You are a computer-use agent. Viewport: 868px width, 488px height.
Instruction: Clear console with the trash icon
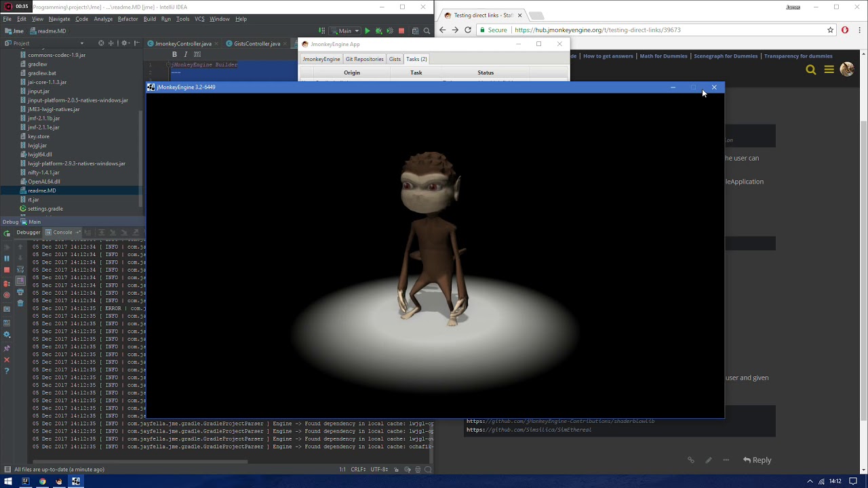click(20, 303)
